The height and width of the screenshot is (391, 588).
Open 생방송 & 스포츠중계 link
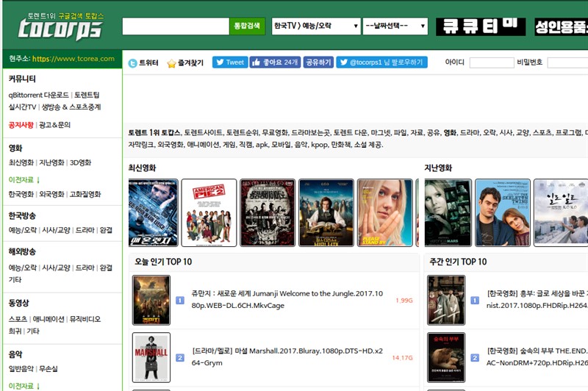click(71, 107)
